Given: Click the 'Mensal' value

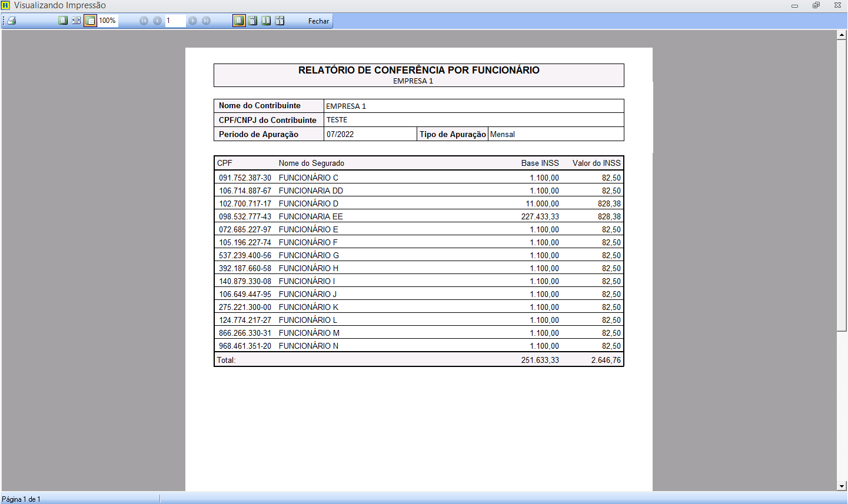Looking at the screenshot, I should tap(503, 134).
